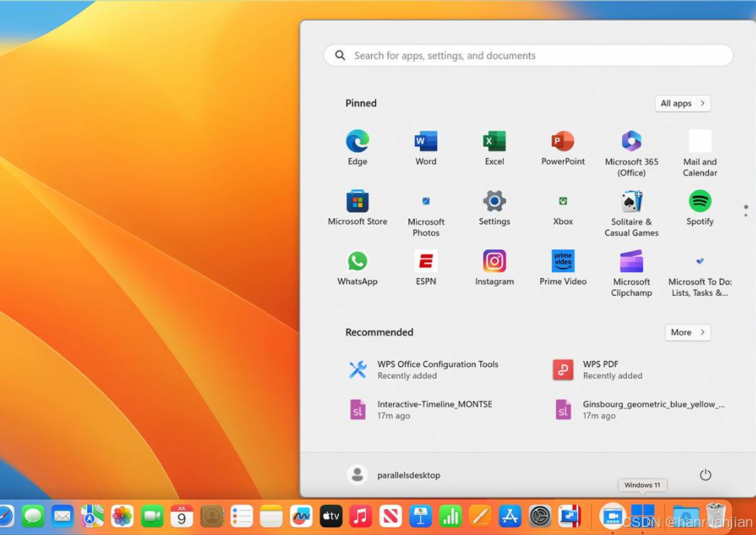Open Notes from the Dock
The height and width of the screenshot is (535, 756).
pos(271,517)
